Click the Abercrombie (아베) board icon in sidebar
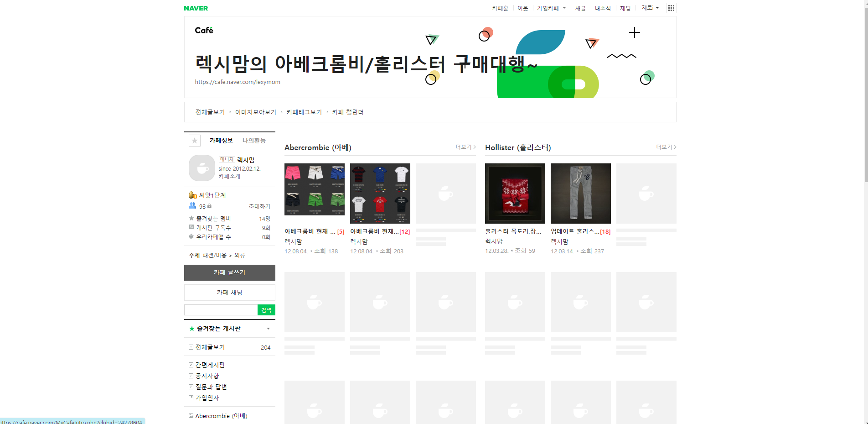868x424 pixels. pos(191,416)
